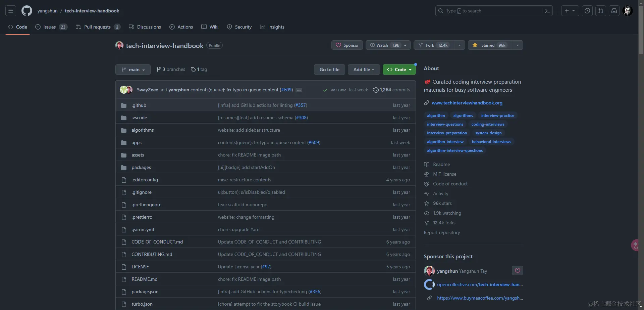Viewport: 644px width, 310px height.
Task: Open the green Code clone dropdown
Action: tap(399, 70)
